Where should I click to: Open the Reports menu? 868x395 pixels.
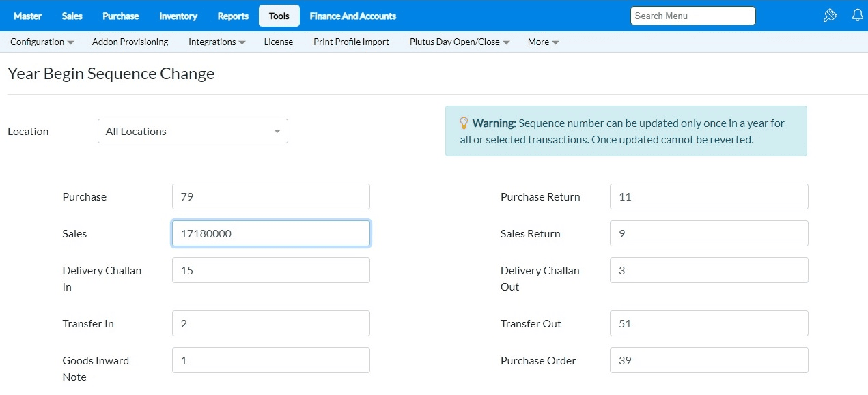[233, 16]
